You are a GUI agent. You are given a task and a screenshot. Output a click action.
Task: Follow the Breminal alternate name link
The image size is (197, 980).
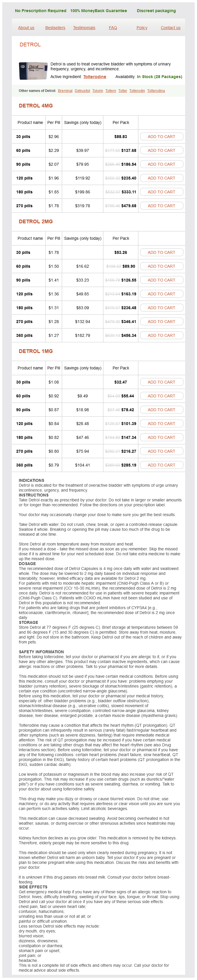tap(65, 91)
